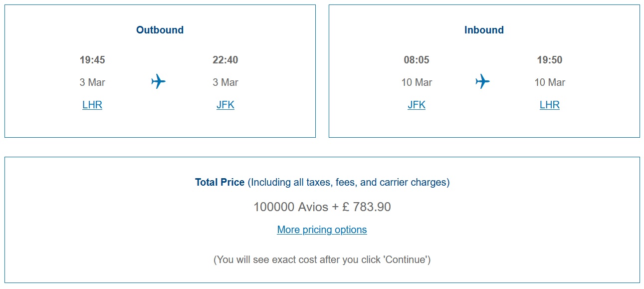Open the inbound JFK departure airport link
This screenshot has width=644, height=289.
point(417,105)
